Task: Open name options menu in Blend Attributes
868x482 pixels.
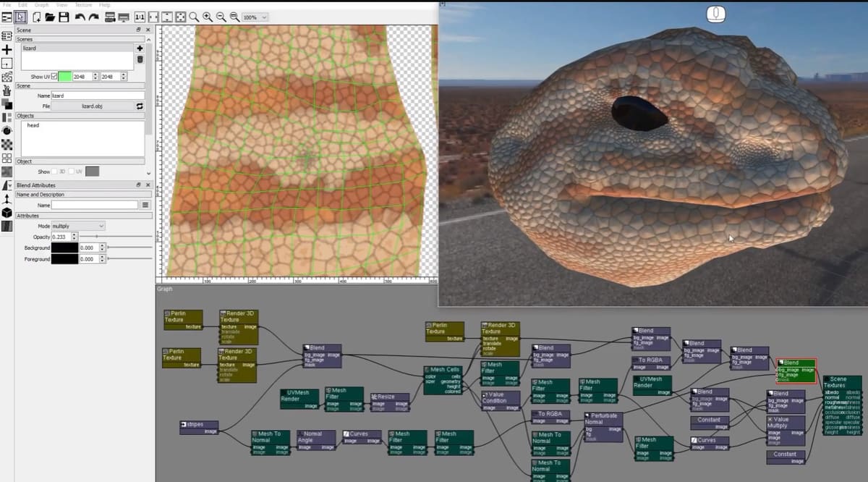Action: pos(145,206)
